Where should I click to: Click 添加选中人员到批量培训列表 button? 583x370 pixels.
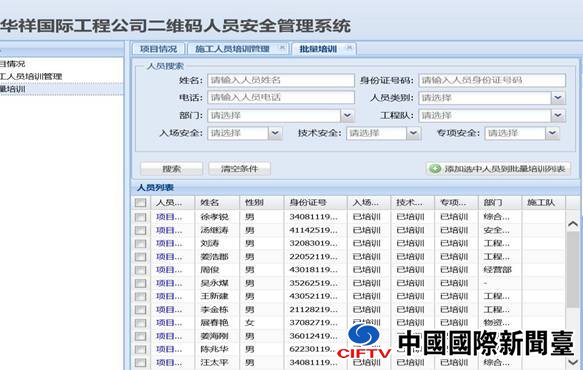pyautogui.click(x=499, y=169)
